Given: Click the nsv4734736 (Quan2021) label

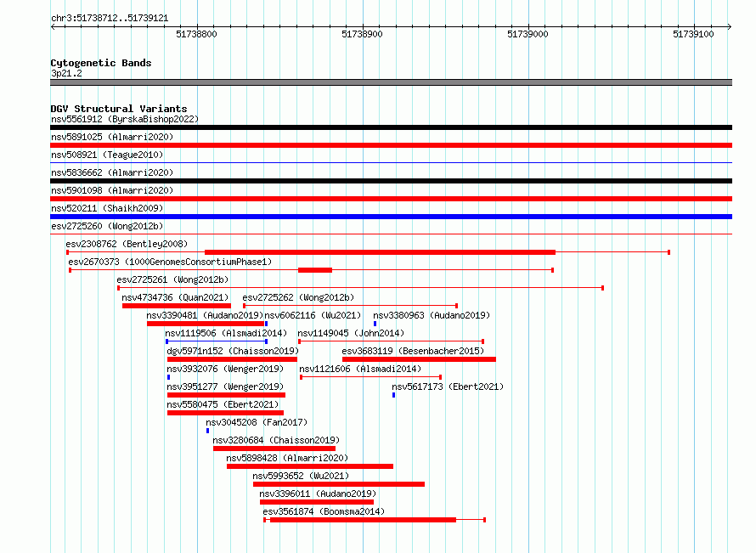Looking at the screenshot, I should coord(175,297).
